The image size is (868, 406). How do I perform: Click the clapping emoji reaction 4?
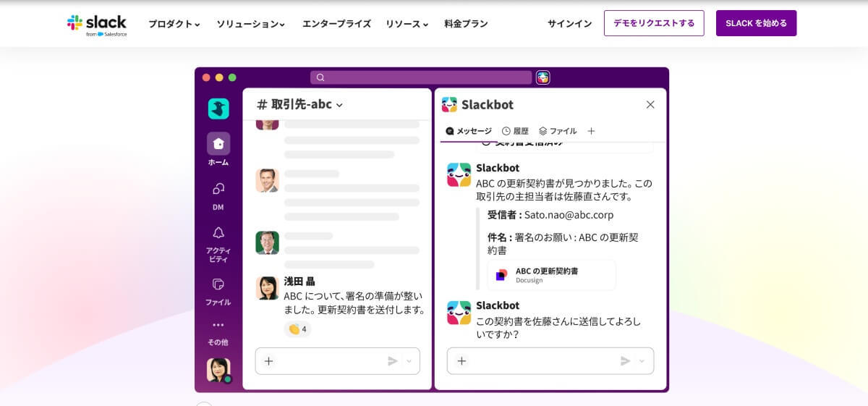point(297,329)
